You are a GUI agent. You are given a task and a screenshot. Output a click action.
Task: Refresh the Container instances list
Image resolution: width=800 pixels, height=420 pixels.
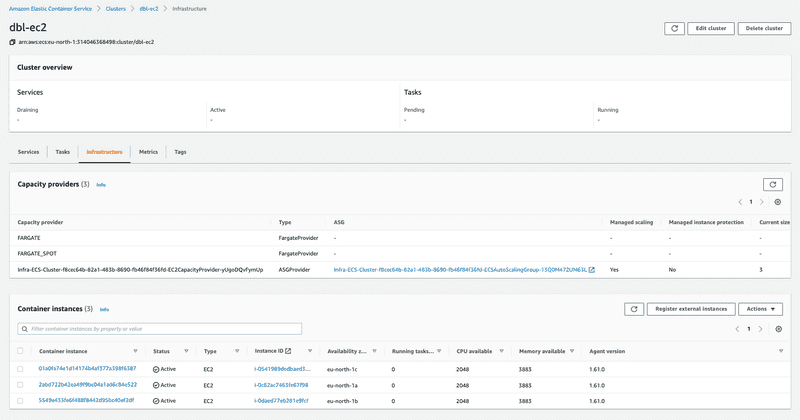(633, 310)
